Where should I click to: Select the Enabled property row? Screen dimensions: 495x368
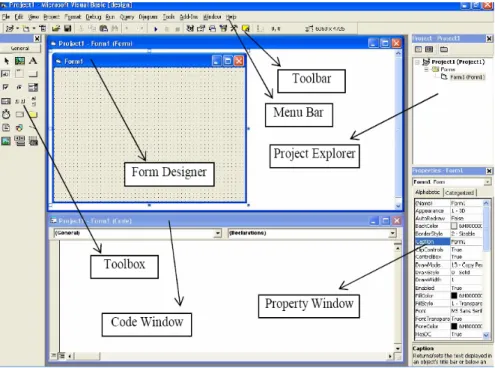pyautogui.click(x=449, y=288)
